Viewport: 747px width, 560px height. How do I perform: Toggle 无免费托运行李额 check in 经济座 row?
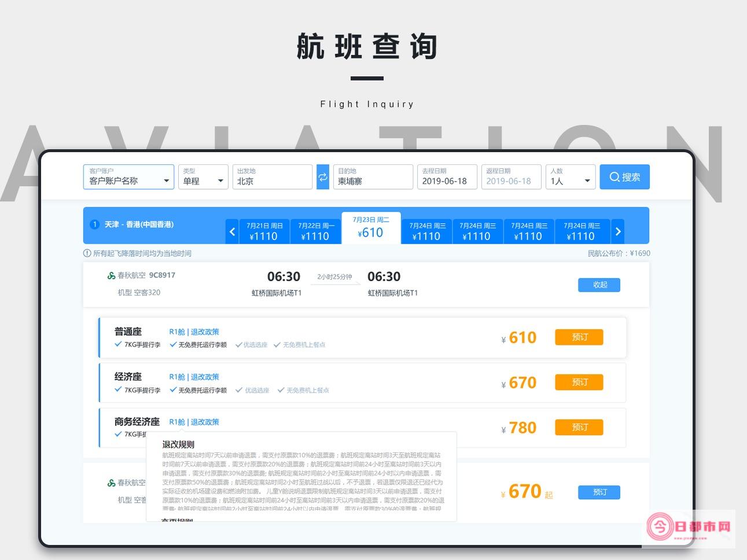(x=172, y=390)
